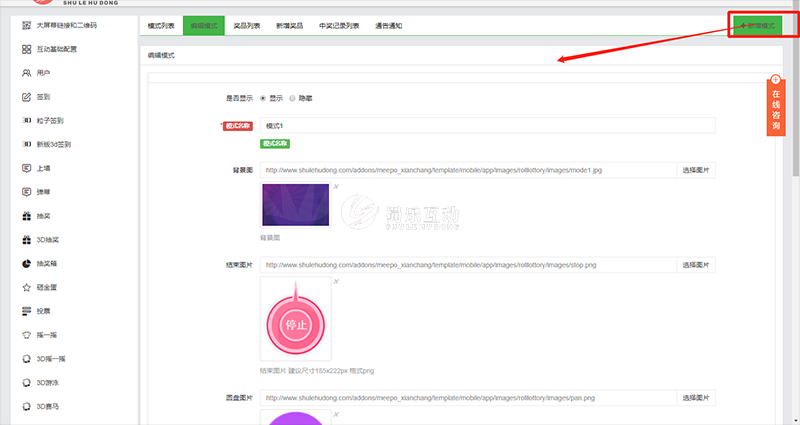The width and height of the screenshot is (800, 425).
Task: Click the green 新增模式 button
Action: [758, 26]
